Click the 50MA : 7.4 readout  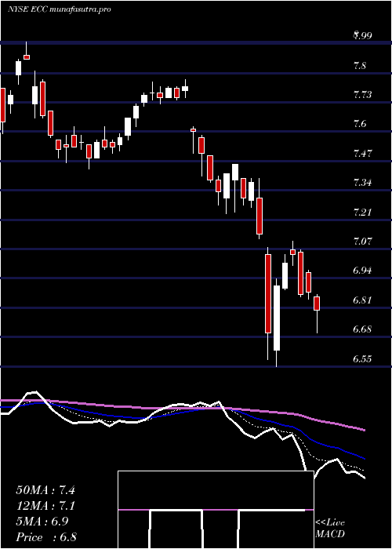45,490
